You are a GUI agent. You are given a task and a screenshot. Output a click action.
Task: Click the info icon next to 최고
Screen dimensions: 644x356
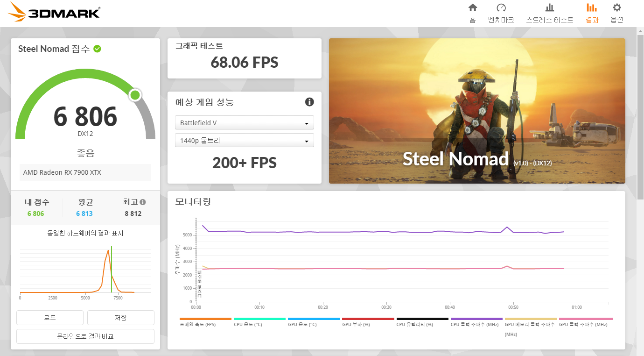pyautogui.click(x=143, y=202)
